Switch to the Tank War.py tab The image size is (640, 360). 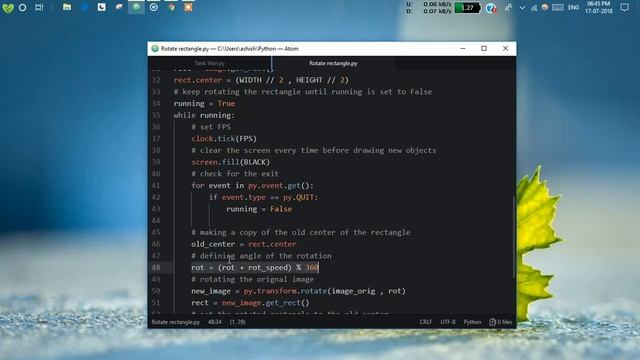point(209,63)
